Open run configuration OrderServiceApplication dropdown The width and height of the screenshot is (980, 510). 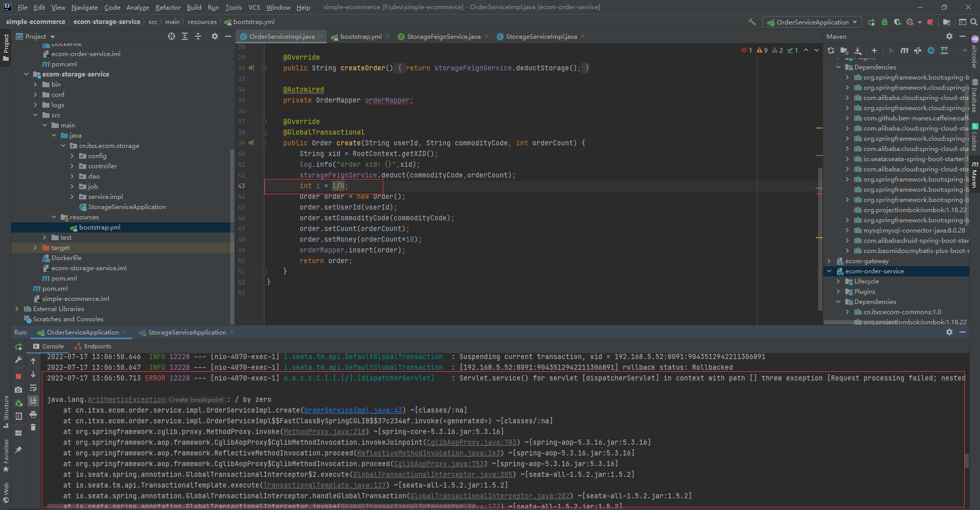pyautogui.click(x=812, y=22)
